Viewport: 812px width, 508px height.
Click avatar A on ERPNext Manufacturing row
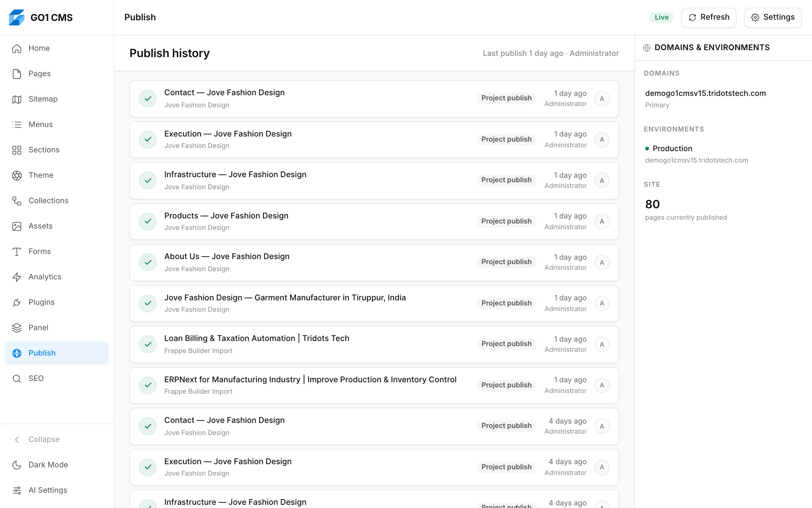pyautogui.click(x=602, y=385)
